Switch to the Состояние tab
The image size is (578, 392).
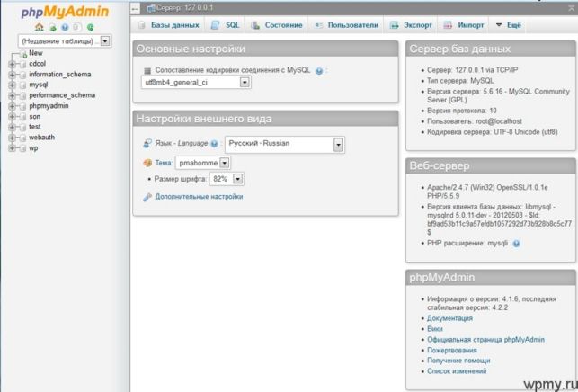coord(277,25)
